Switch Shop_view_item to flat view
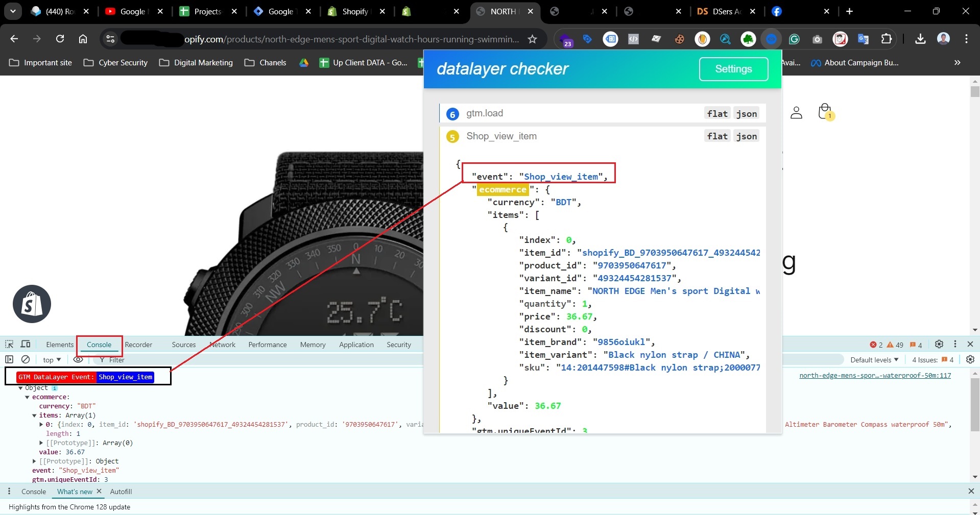The height and width of the screenshot is (515, 980). click(717, 136)
